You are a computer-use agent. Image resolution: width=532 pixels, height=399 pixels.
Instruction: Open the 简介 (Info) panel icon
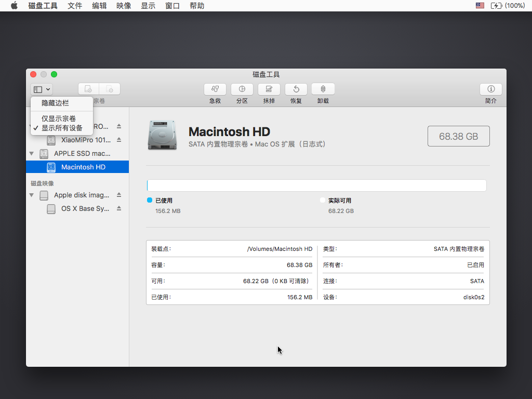tap(490, 89)
